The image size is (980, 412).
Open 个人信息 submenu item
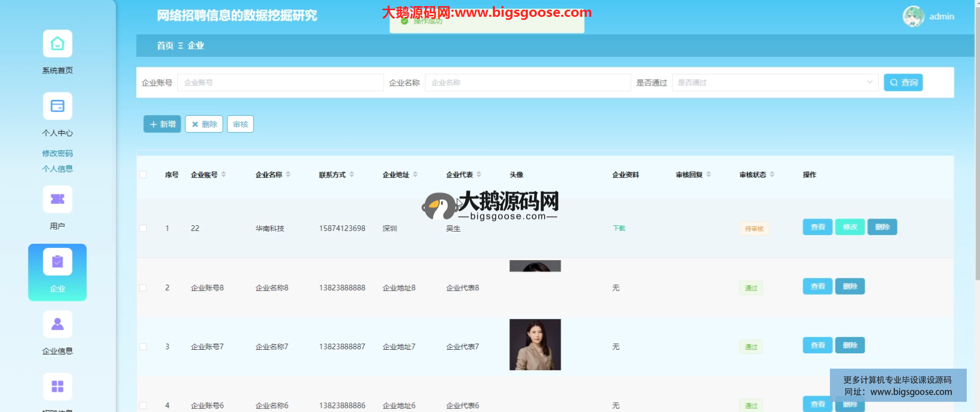tap(57, 169)
